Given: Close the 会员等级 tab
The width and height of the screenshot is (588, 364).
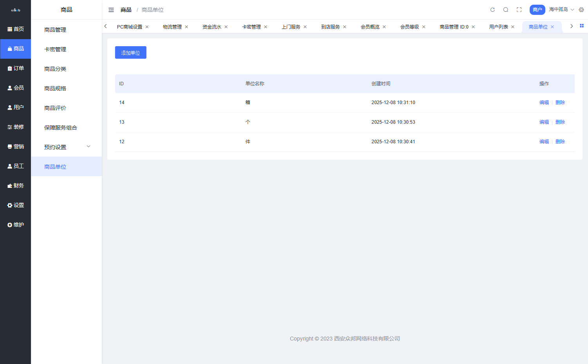Looking at the screenshot, I should pos(424,27).
